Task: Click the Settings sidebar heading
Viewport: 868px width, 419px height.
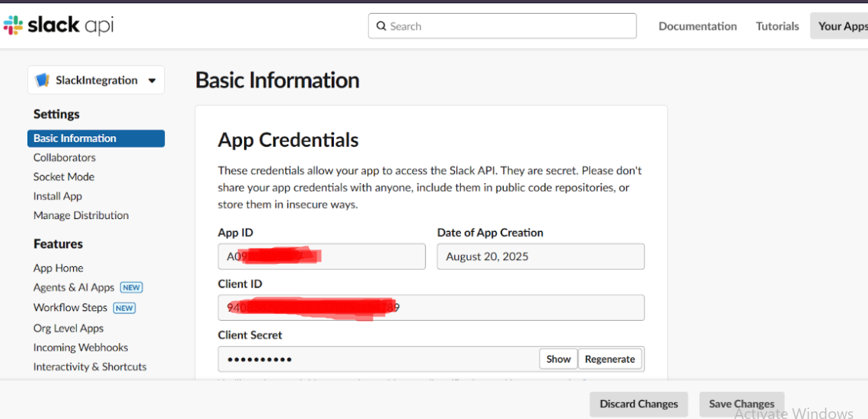Action: [56, 114]
